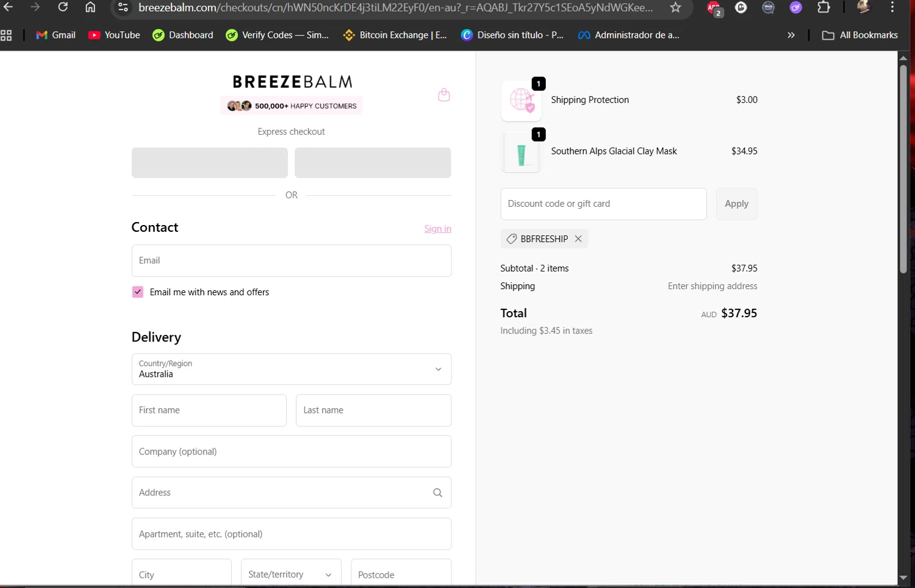Open the Dashboard bookmark
Image resolution: width=915 pixels, height=588 pixels.
point(183,35)
